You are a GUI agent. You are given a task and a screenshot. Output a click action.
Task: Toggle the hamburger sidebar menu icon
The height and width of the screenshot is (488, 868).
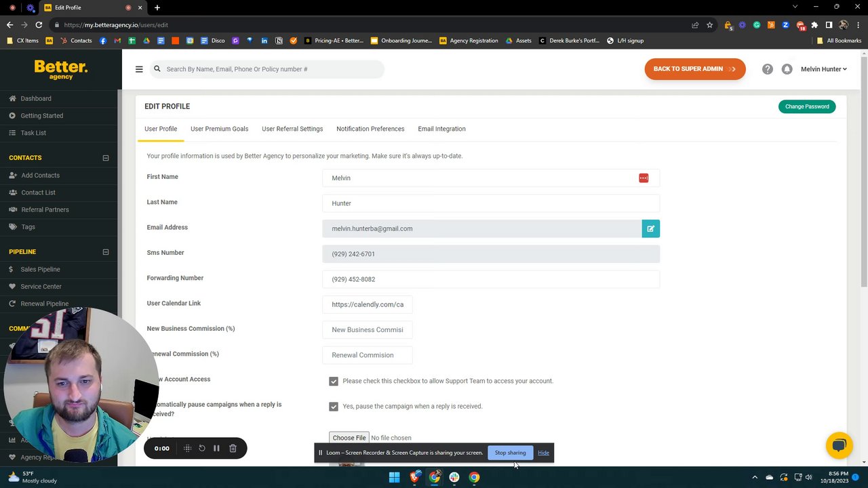click(139, 69)
